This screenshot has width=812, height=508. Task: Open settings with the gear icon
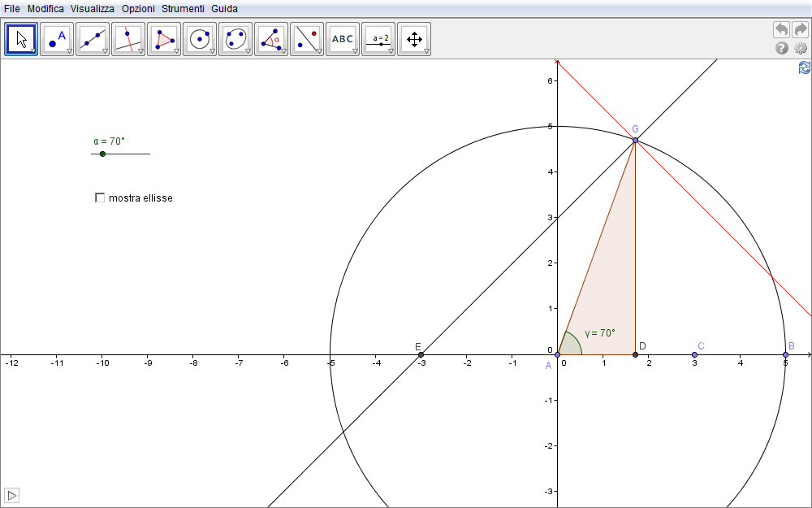tap(801, 48)
